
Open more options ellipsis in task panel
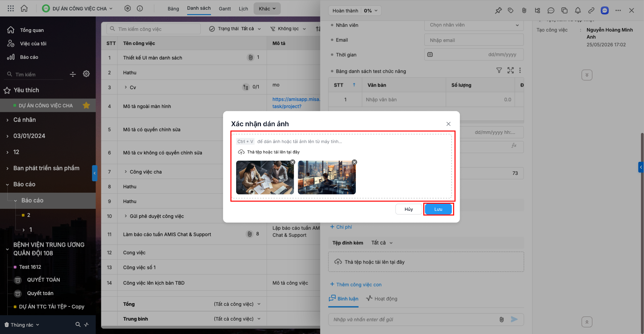click(x=618, y=10)
